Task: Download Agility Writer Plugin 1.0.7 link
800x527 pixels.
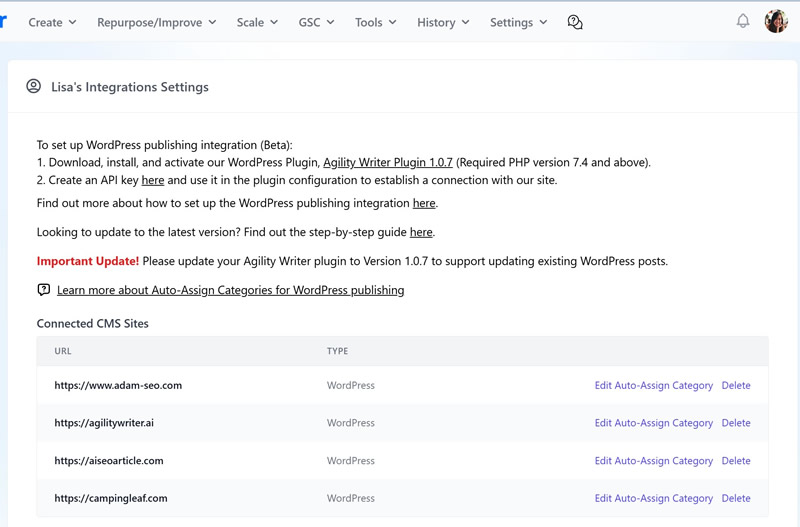Action: (388, 162)
